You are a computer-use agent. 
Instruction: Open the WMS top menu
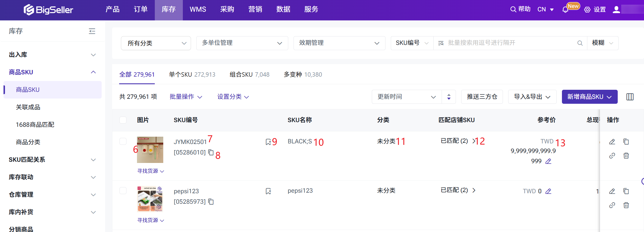(198, 10)
